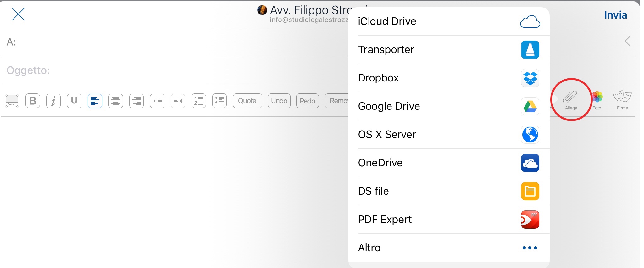This screenshot has height=268, width=644.
Task: Tap the sender profile avatar
Action: coord(262,10)
